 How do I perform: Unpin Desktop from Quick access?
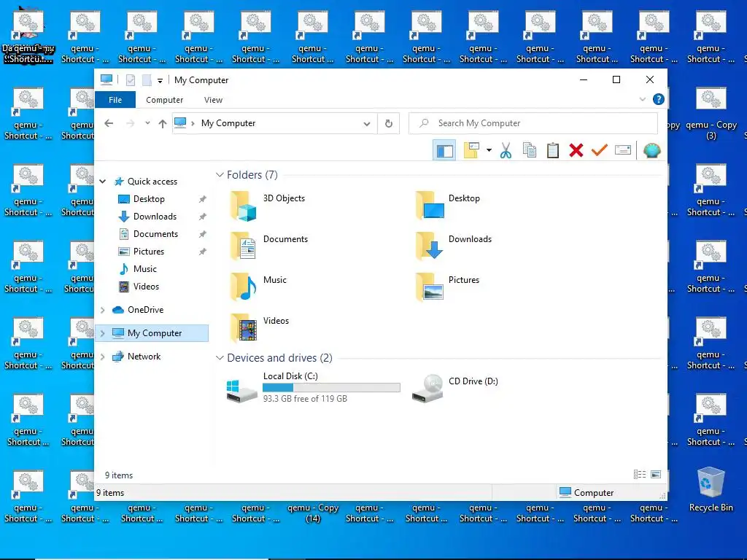(203, 199)
